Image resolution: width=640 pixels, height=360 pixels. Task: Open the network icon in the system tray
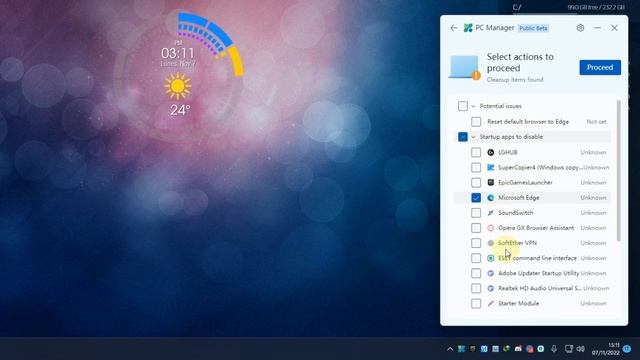569,349
